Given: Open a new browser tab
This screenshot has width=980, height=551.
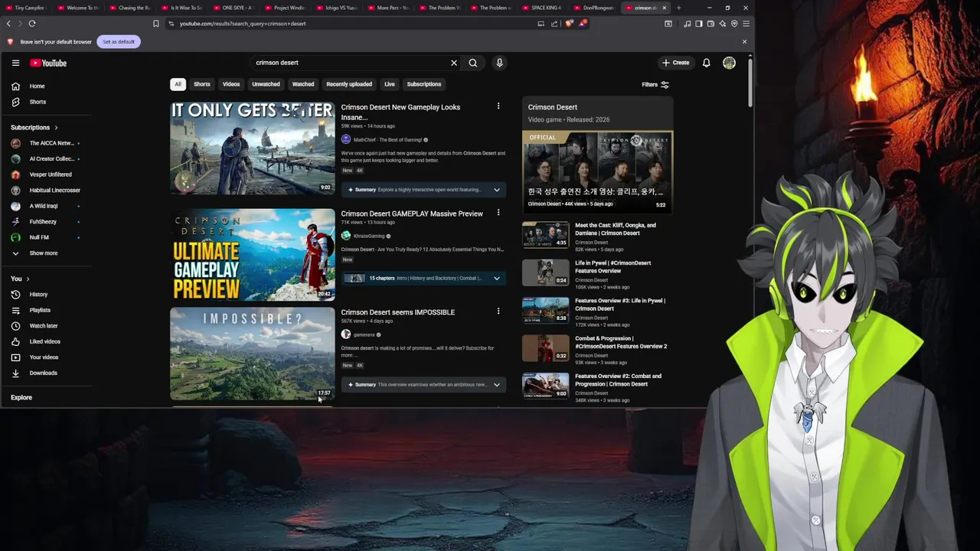Looking at the screenshot, I should click(x=678, y=8).
